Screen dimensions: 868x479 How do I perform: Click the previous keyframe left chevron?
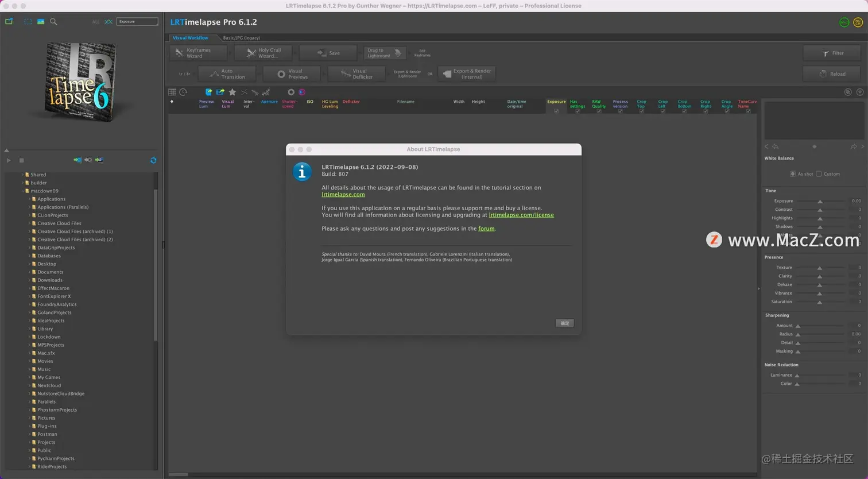pos(766,146)
